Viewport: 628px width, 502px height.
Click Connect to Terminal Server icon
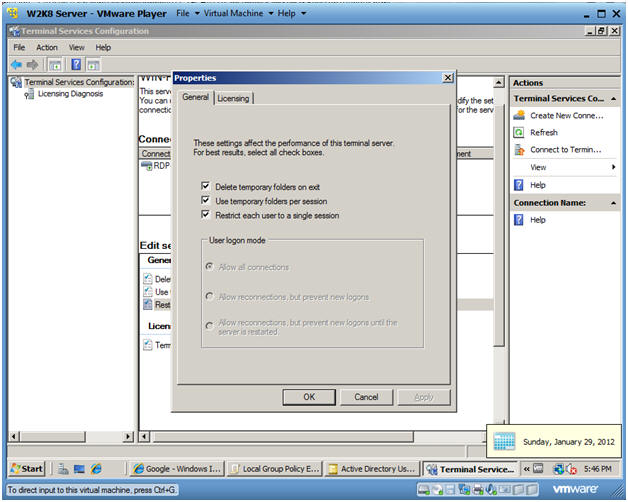[x=519, y=150]
